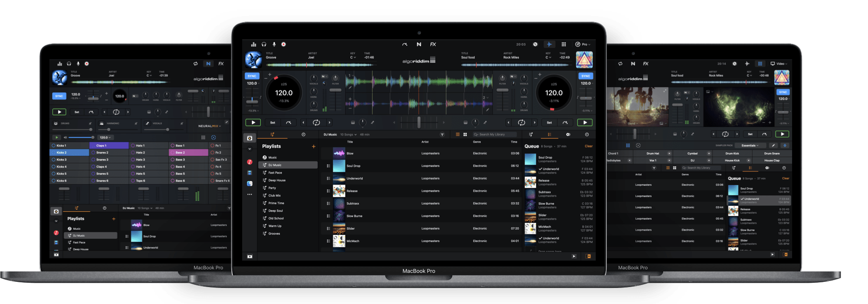Select the history clock tab in center library sidebar
This screenshot has width=868, height=304.
303,135
